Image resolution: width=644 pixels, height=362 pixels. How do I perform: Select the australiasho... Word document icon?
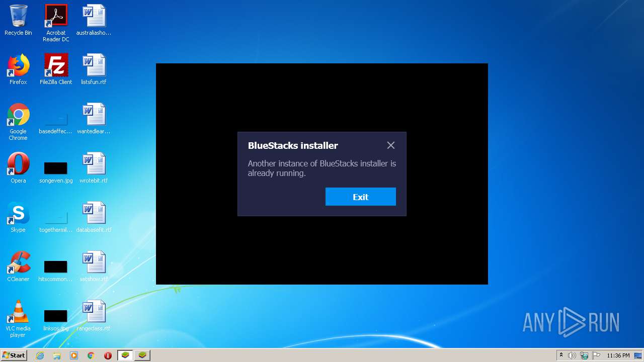[94, 20]
